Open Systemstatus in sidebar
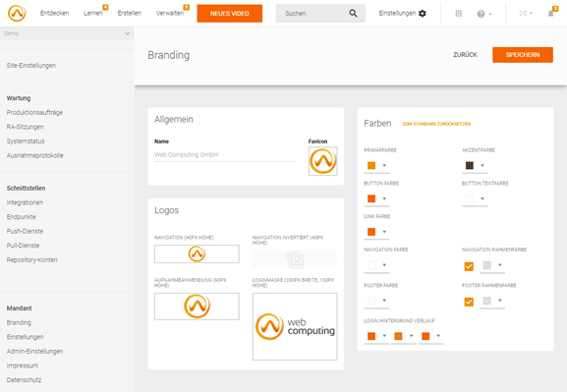The width and height of the screenshot is (567, 392). [26, 141]
